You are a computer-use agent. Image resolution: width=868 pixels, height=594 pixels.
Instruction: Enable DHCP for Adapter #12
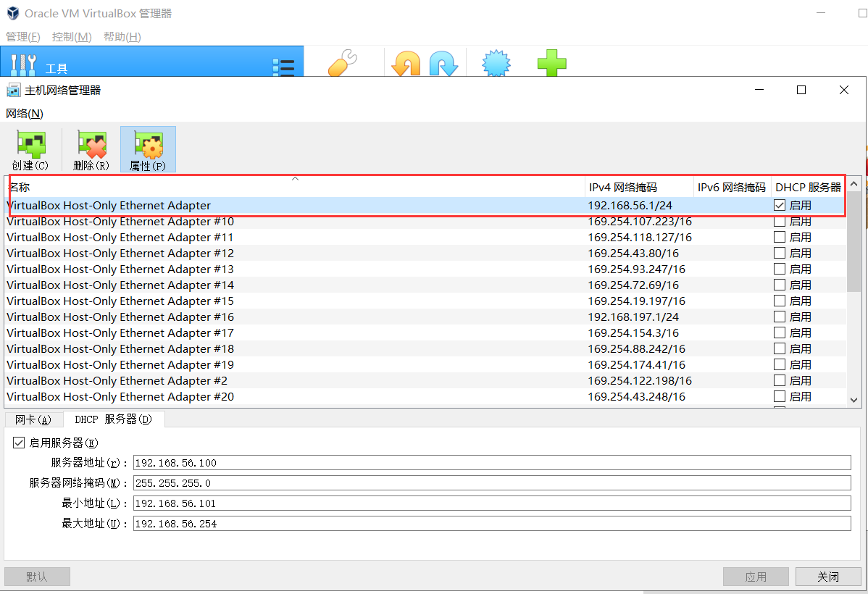pos(780,253)
